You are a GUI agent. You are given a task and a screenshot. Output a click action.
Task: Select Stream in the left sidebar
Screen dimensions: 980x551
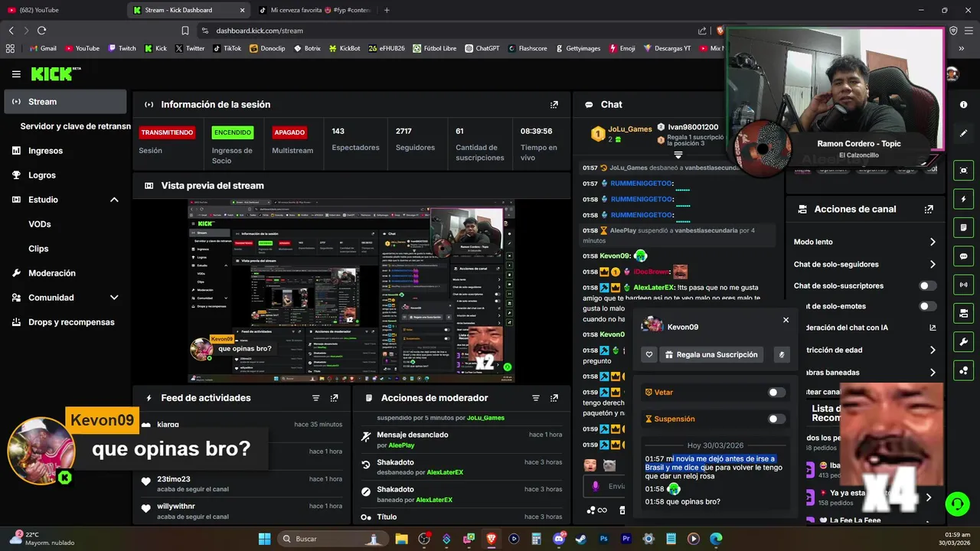[65, 102]
